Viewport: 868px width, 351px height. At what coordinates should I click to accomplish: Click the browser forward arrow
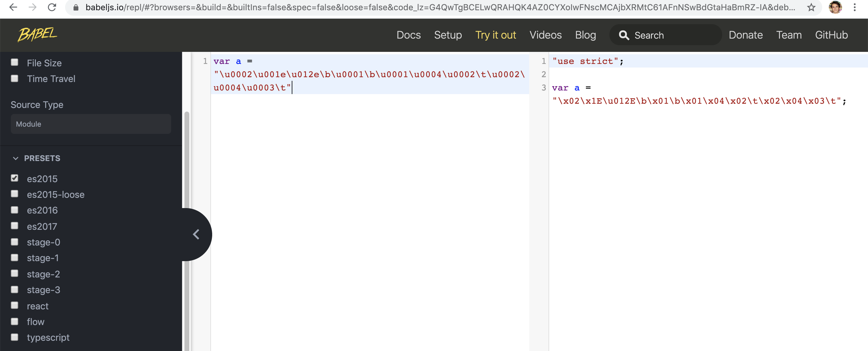tap(33, 7)
